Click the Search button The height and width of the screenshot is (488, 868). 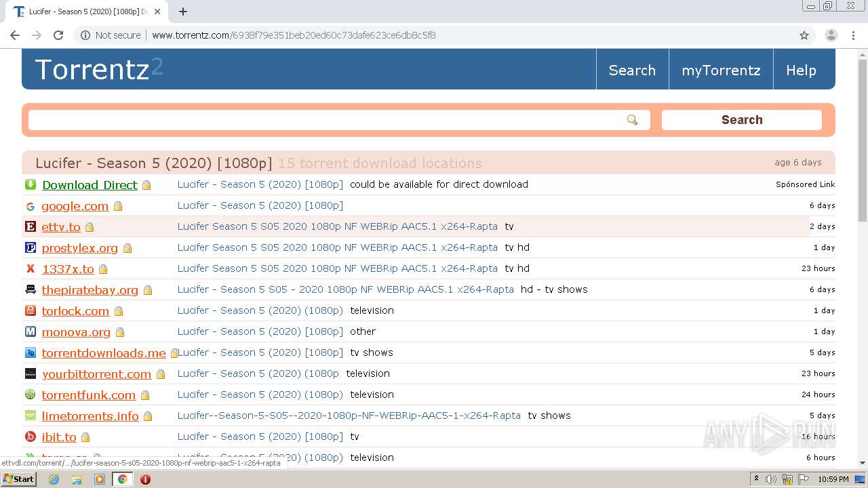coord(742,120)
